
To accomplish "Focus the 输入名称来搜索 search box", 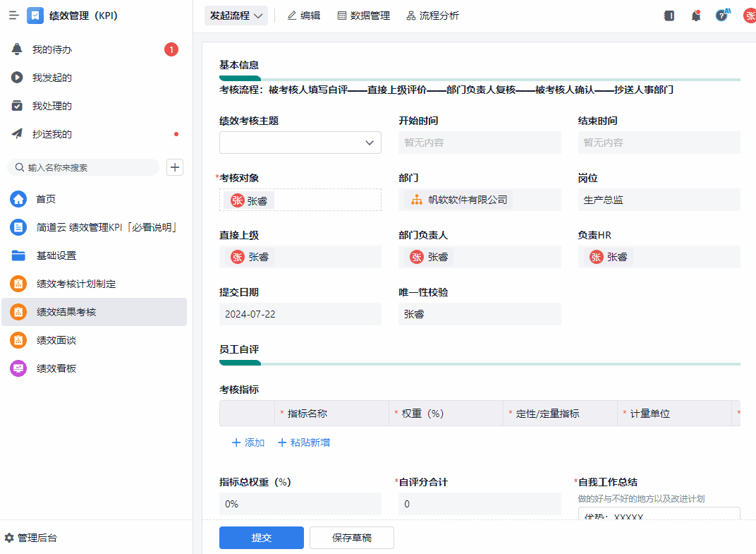I will coord(83,167).
